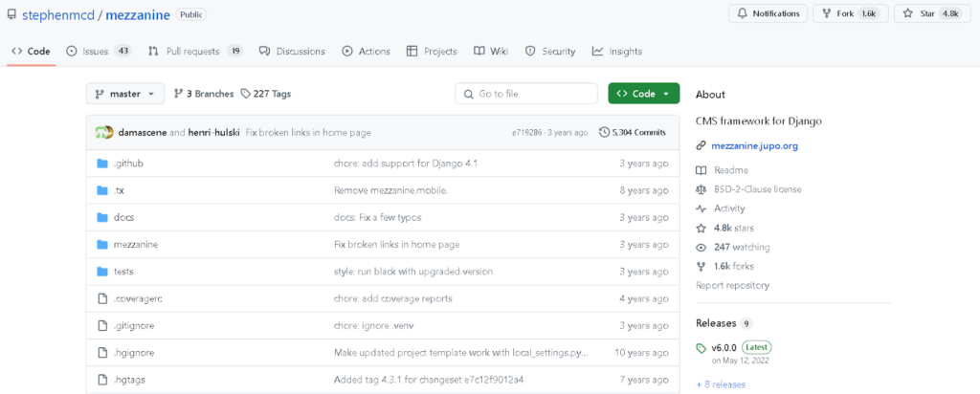Switch to the Actions tab
The width and height of the screenshot is (980, 394).
[x=367, y=52]
